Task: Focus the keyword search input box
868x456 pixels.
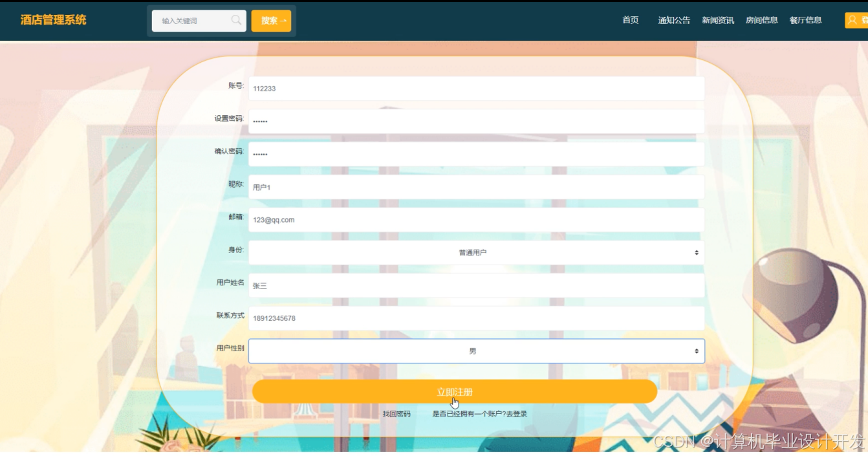Action: pyautogui.click(x=199, y=21)
